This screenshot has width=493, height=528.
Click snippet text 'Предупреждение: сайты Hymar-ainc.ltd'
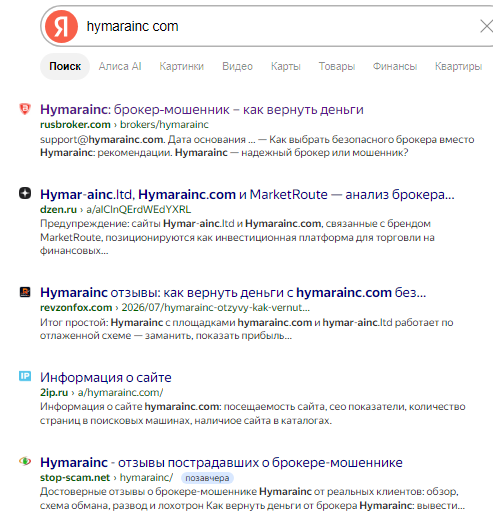(x=237, y=237)
